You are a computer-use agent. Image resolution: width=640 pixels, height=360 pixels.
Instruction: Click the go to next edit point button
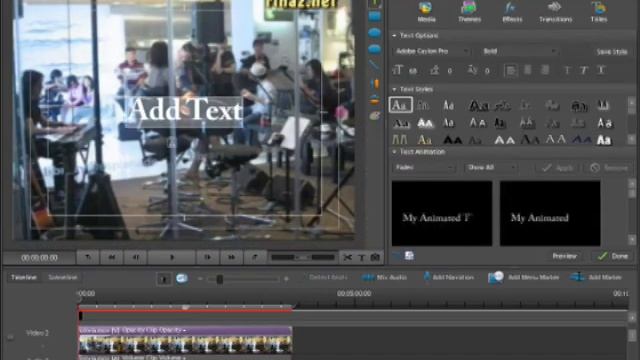(x=255, y=257)
